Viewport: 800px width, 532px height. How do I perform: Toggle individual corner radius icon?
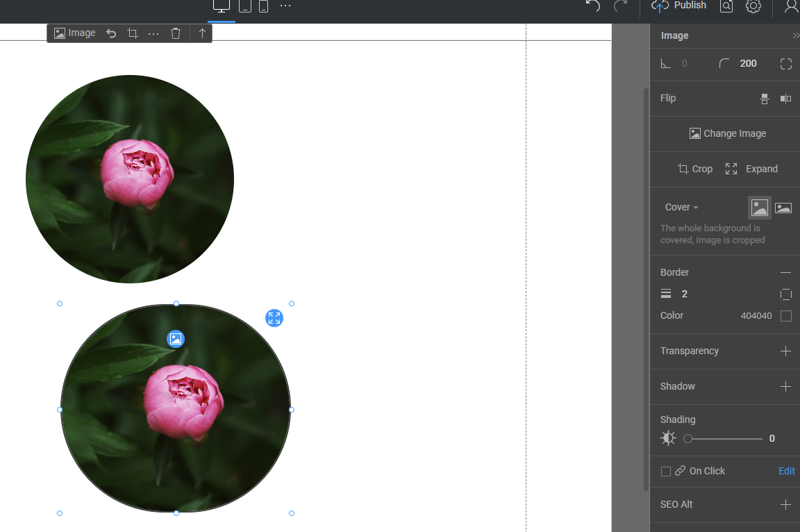pyautogui.click(x=785, y=64)
